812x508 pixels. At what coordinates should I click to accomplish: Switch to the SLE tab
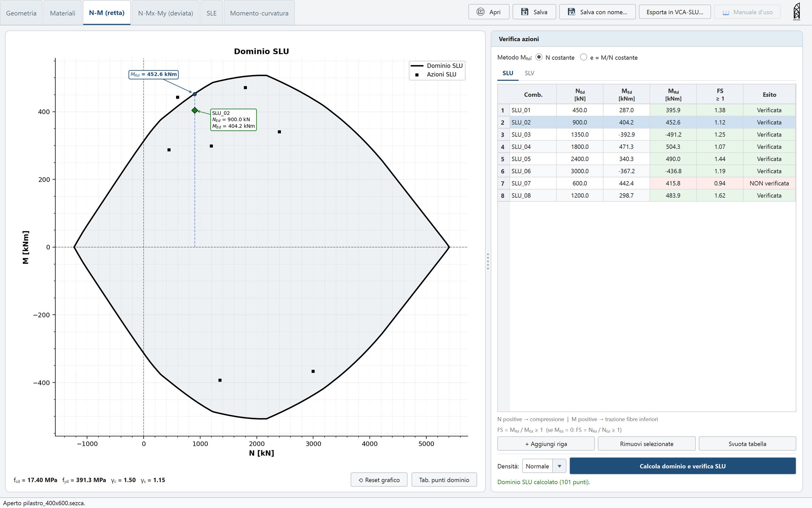(x=211, y=13)
